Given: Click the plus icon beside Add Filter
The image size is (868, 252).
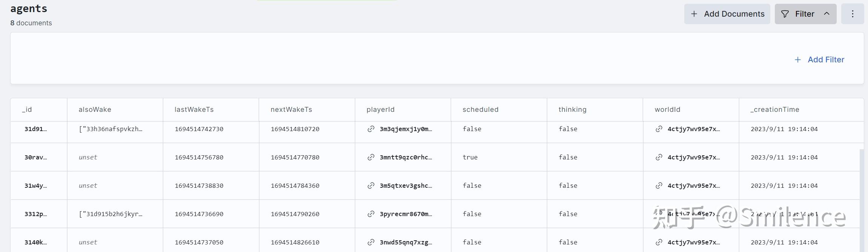Looking at the screenshot, I should [797, 60].
